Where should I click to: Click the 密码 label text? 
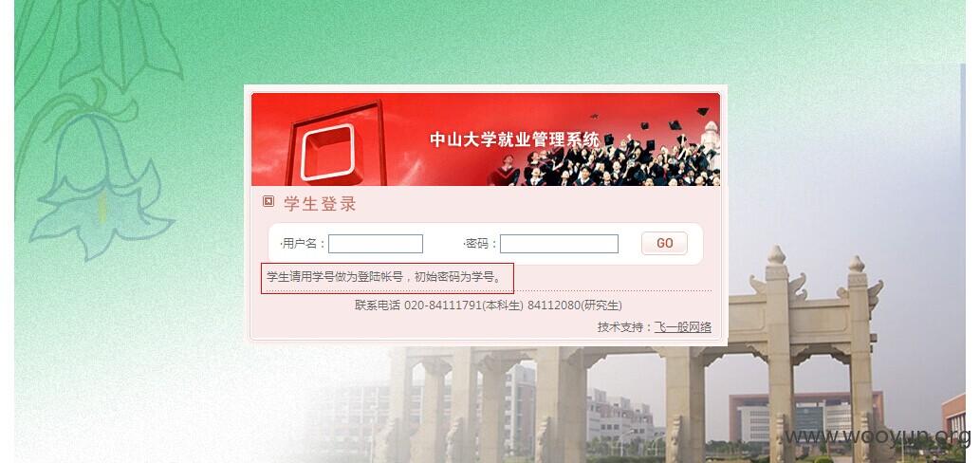(479, 244)
